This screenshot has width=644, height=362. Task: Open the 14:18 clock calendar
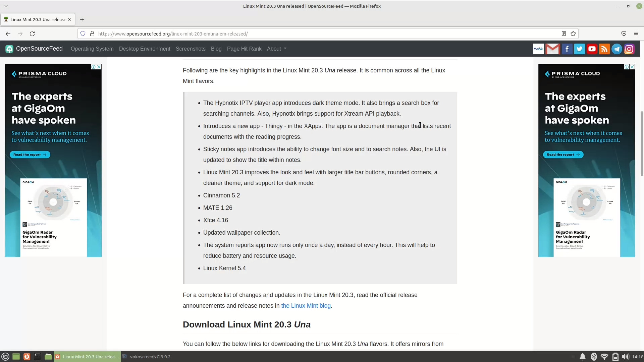click(637, 357)
